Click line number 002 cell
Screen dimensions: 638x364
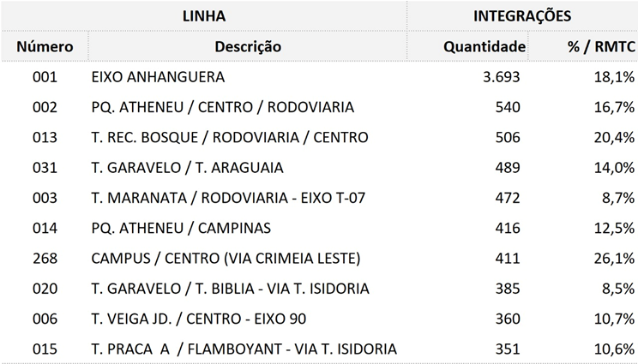point(45,107)
